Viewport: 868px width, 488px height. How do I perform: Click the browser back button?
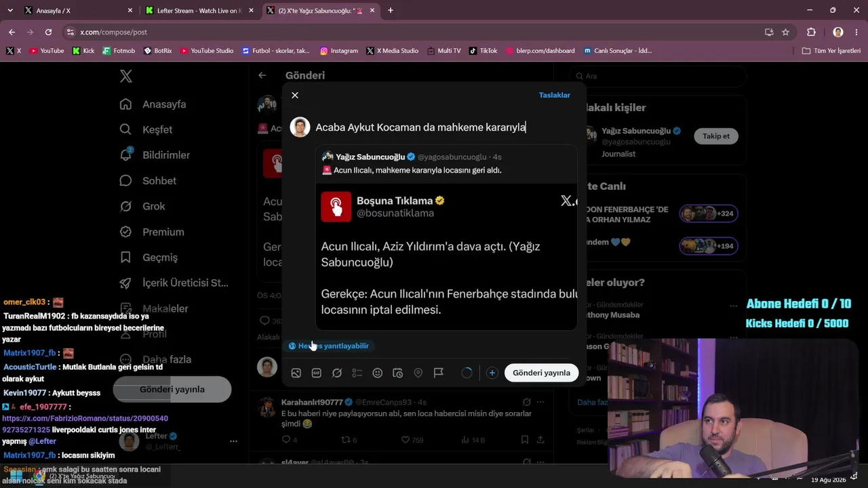[12, 32]
